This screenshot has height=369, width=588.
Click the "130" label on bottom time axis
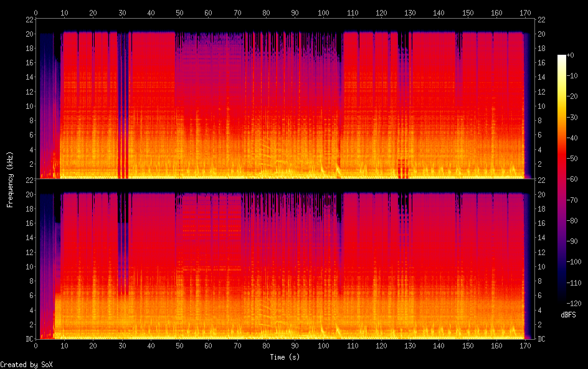point(410,346)
